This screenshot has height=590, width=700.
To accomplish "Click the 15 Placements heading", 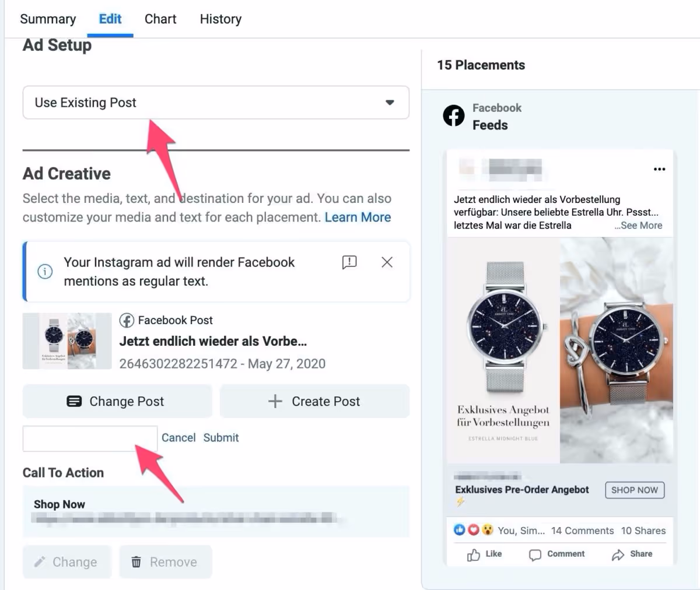I will click(x=481, y=65).
